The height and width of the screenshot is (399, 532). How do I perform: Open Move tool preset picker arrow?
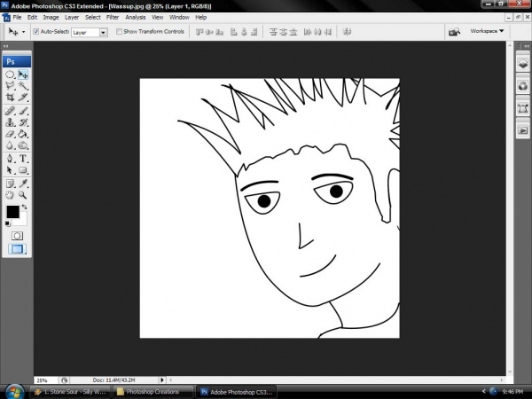(x=23, y=32)
